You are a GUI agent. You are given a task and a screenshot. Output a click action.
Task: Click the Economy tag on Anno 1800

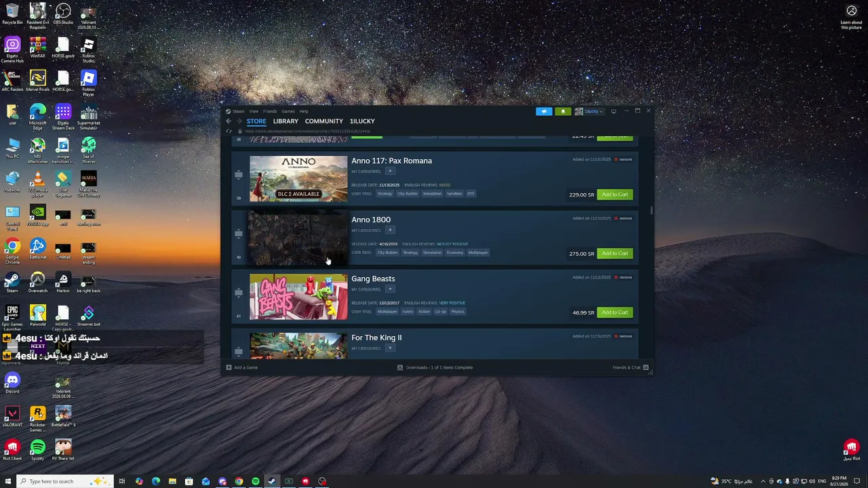click(x=455, y=253)
